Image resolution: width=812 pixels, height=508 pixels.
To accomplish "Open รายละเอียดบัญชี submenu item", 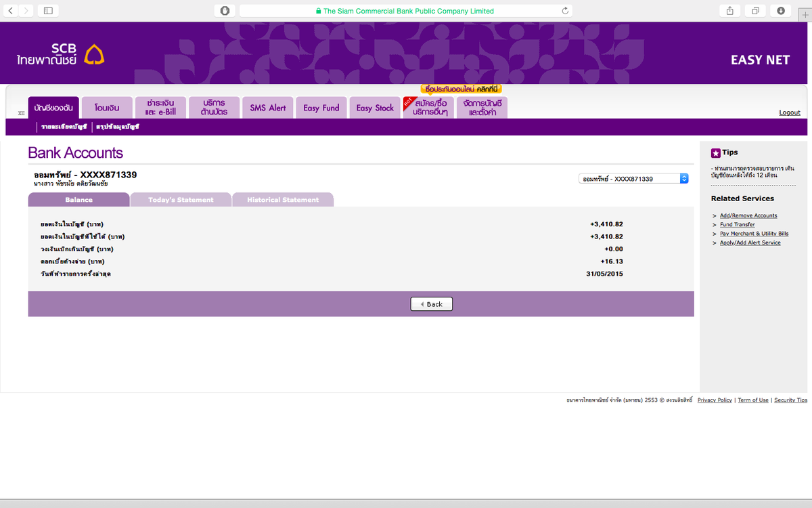I will point(64,127).
